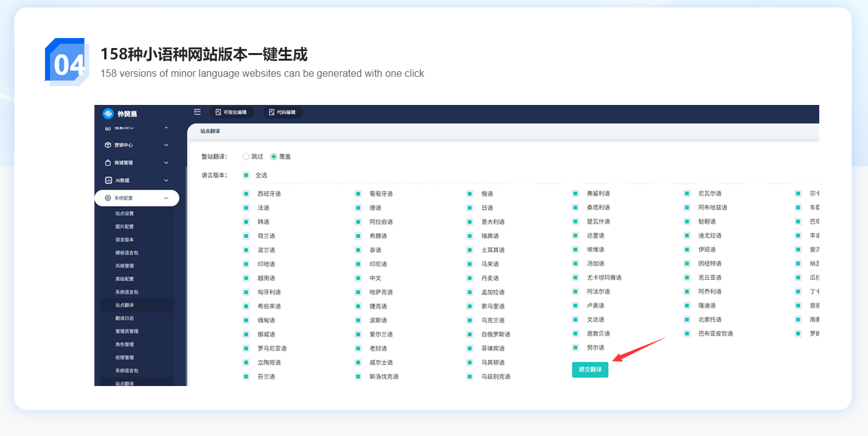This screenshot has width=868, height=436.
Task: Click the 营销中心 cube icon
Action: pos(108,145)
